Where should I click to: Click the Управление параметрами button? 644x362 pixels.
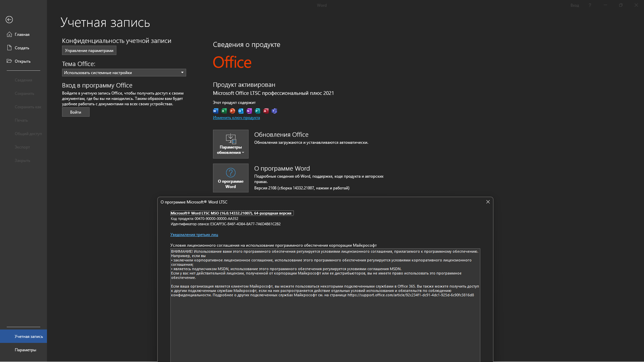[89, 51]
